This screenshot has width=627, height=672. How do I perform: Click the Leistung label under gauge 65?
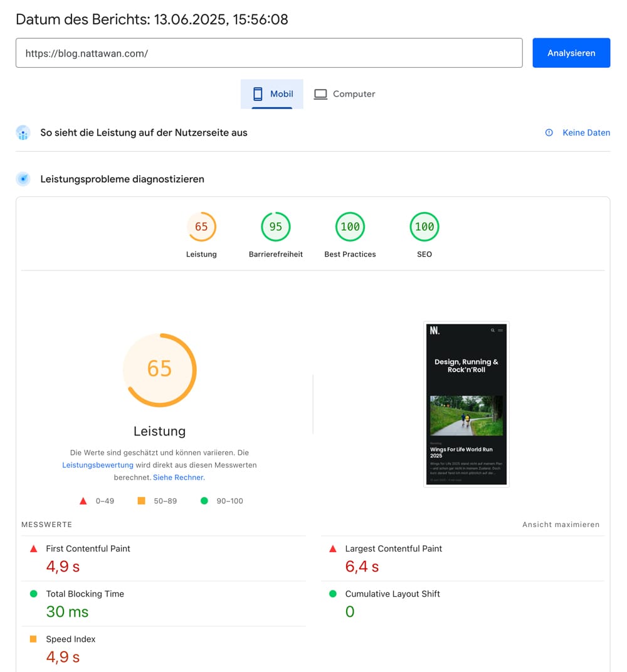point(201,254)
